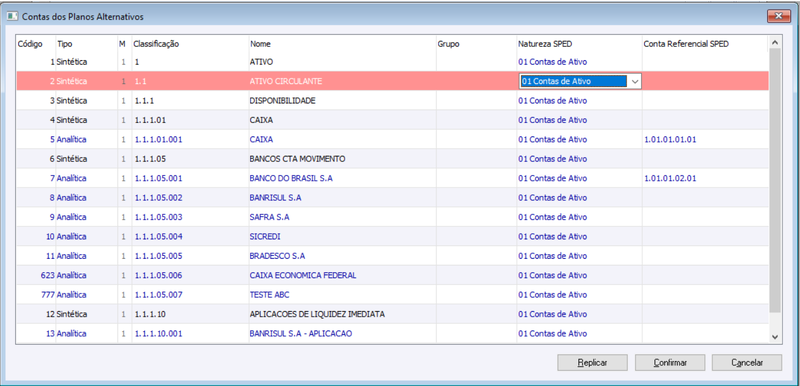
Task: Select the BANRISUL S.A account name
Action: coord(275,197)
